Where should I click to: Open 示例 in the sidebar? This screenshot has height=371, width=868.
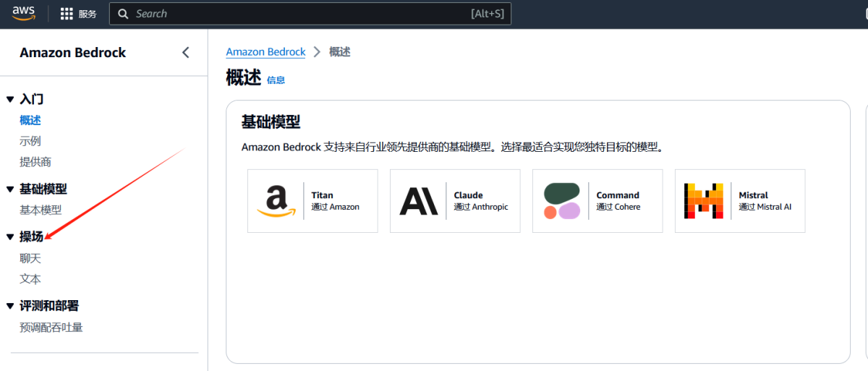click(x=30, y=141)
